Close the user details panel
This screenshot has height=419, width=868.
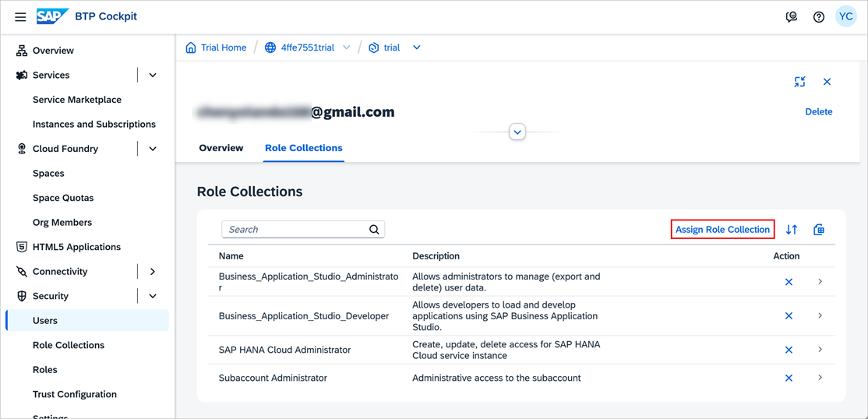pos(827,82)
